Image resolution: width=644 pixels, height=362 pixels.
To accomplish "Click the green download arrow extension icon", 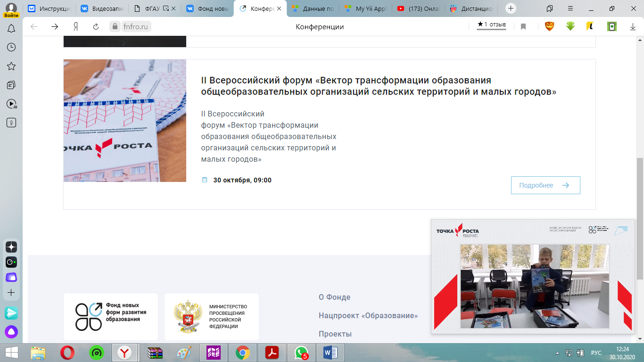I will pos(570,27).
